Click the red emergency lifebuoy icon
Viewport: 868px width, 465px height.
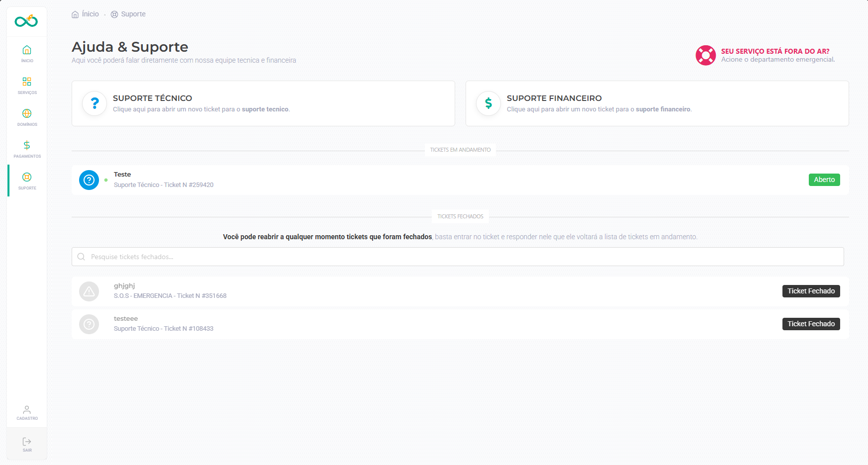click(705, 55)
